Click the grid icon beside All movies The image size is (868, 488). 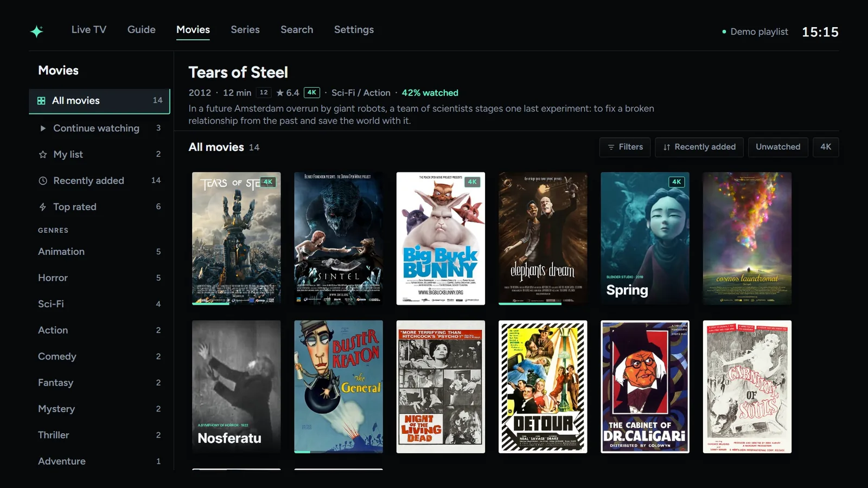click(41, 101)
